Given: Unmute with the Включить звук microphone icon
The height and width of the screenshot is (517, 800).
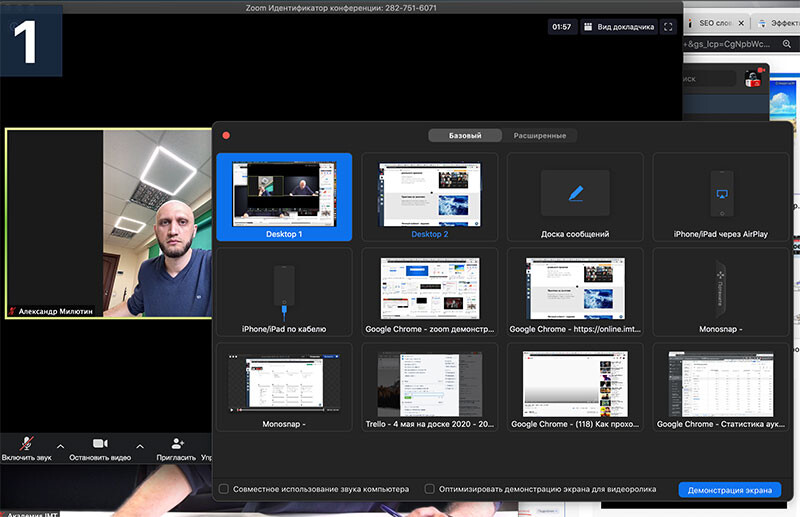Looking at the screenshot, I should tap(27, 444).
